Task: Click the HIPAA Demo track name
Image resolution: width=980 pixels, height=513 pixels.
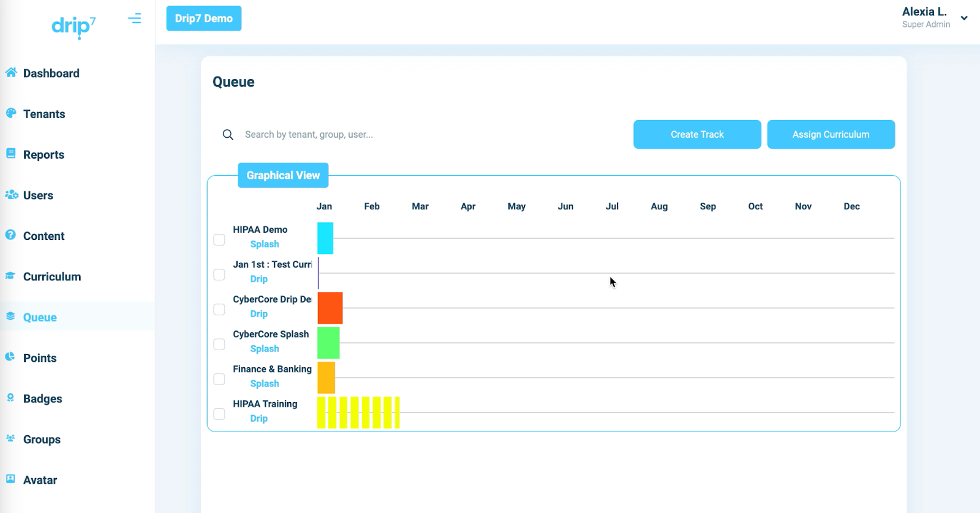Action: pos(260,230)
